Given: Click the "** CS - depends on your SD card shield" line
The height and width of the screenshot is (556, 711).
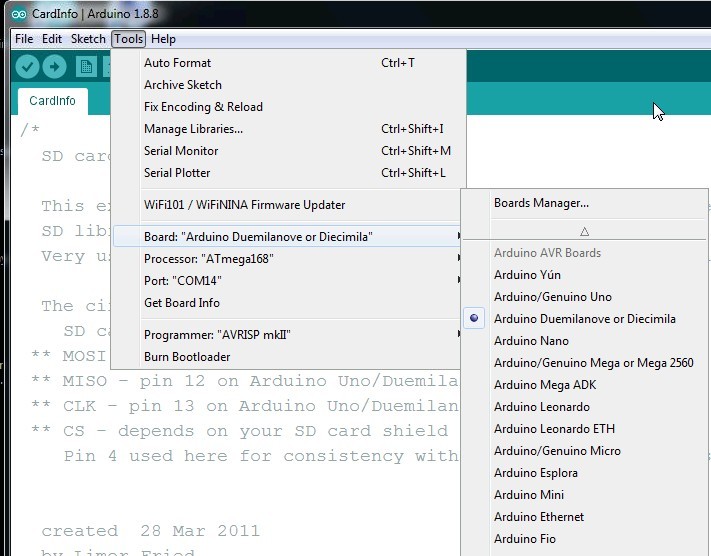Looking at the screenshot, I should 239,431.
